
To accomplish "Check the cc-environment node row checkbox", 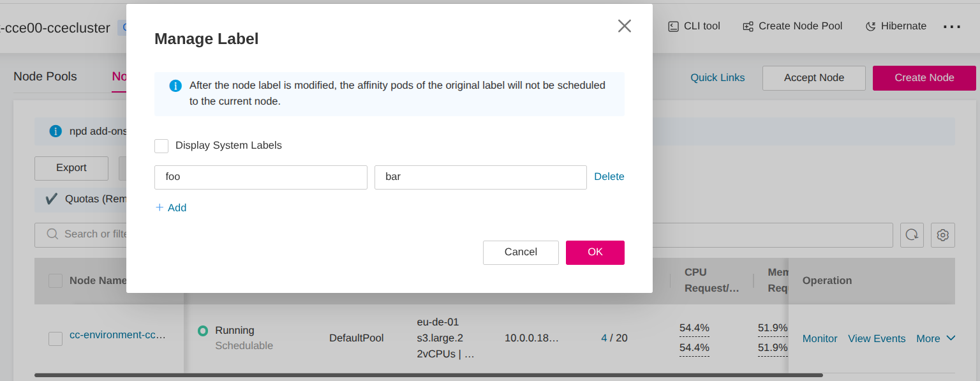I will pyautogui.click(x=56, y=339).
